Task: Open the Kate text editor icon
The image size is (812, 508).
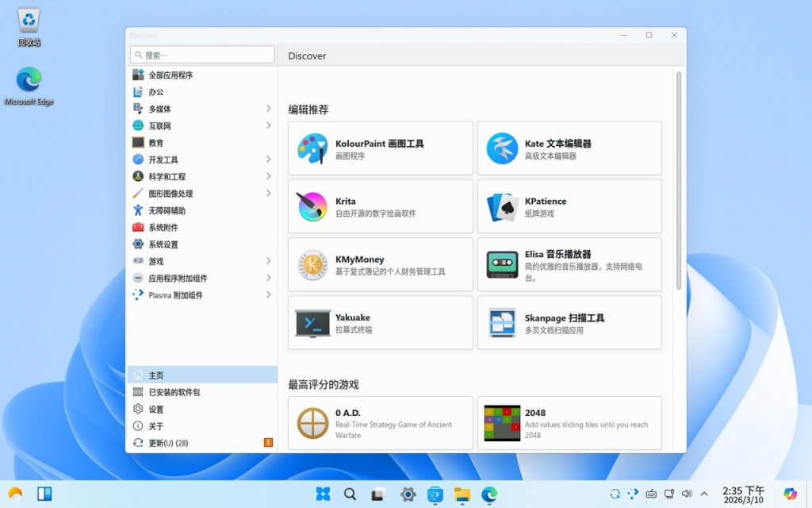Action: (x=502, y=148)
